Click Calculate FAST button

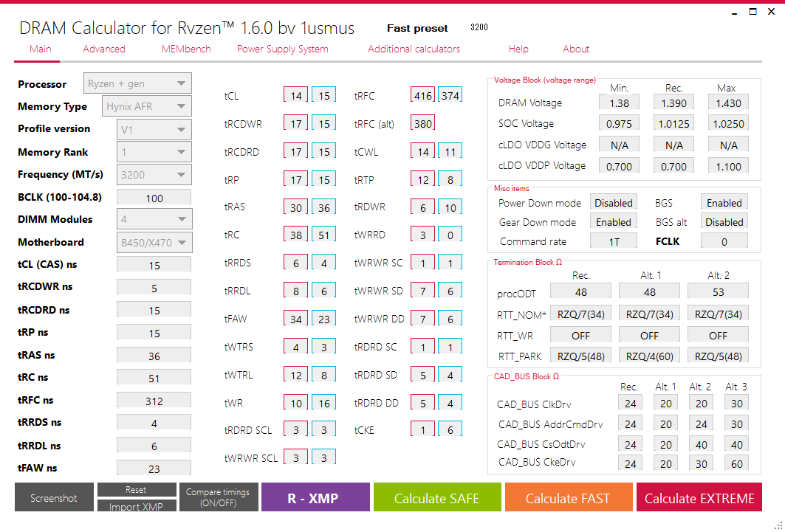tap(569, 497)
